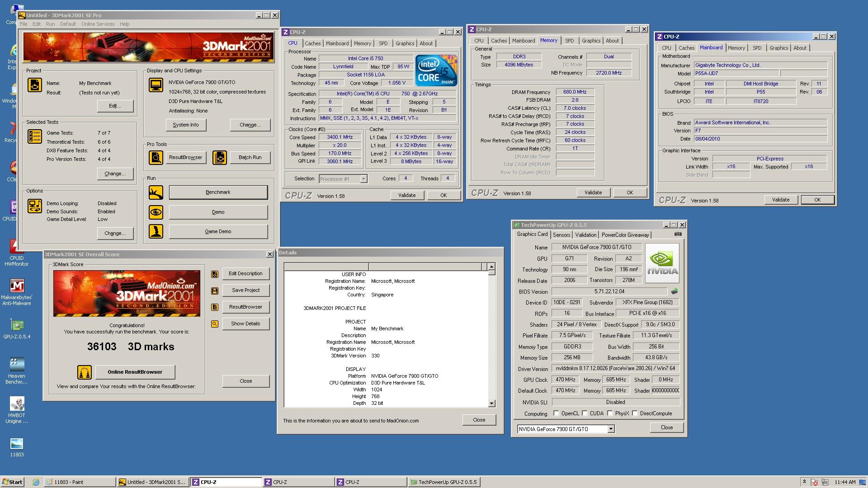Click Online ResultBrowser button
The width and height of the screenshot is (868, 488).
click(135, 372)
